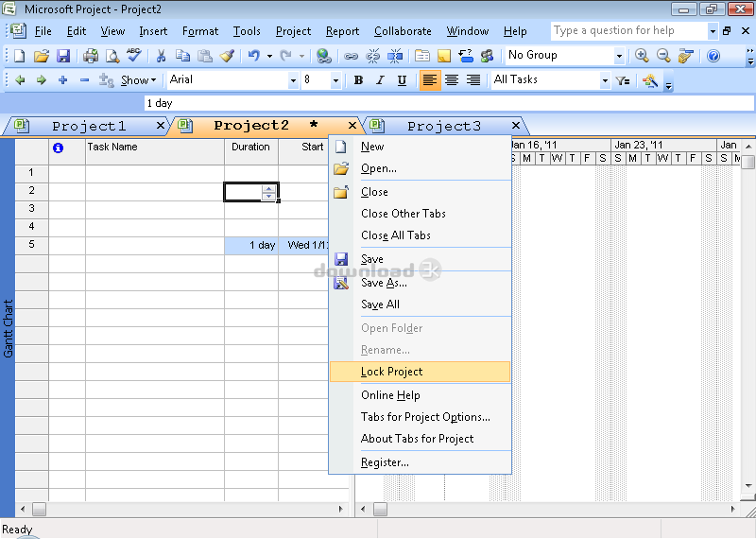
Task: Open the Arial font name dropdown
Action: (x=293, y=80)
